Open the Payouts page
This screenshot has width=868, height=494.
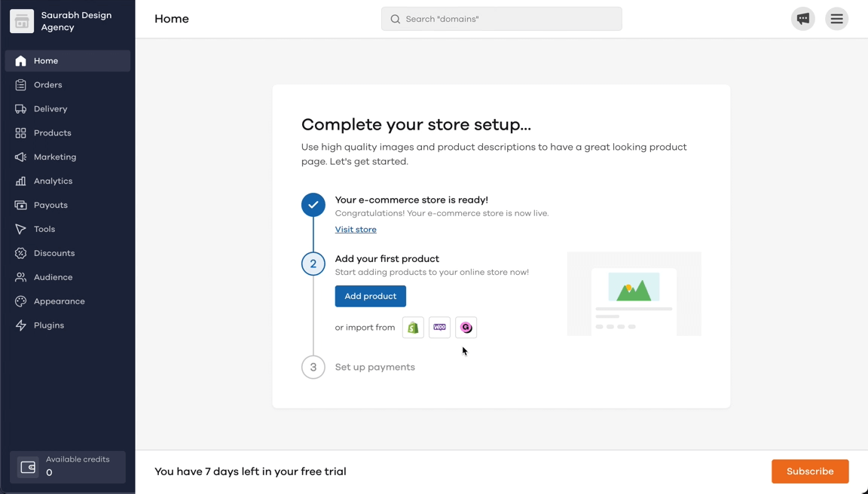click(x=50, y=205)
